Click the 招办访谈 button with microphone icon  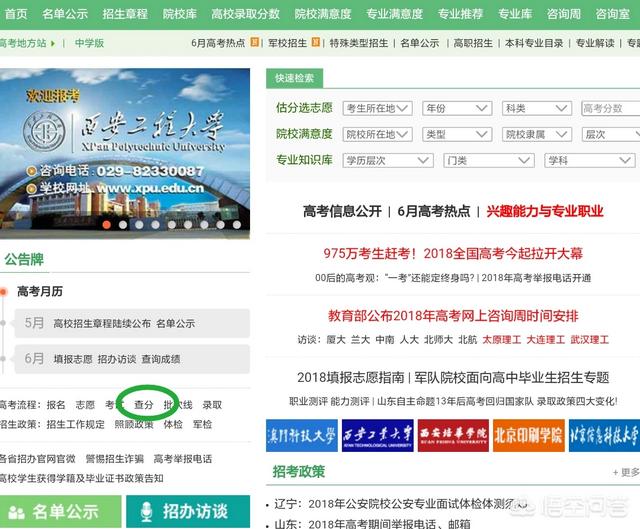pyautogui.click(x=188, y=511)
